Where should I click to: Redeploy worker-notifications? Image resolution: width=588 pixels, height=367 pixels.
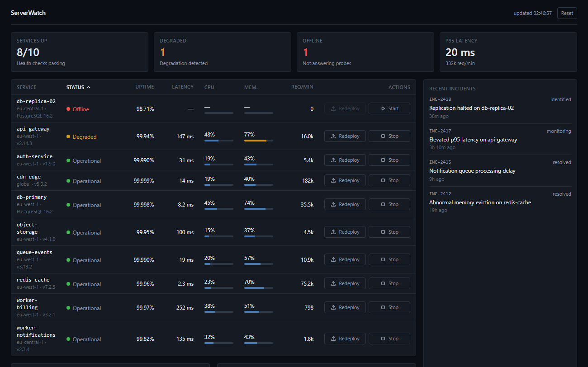345,339
